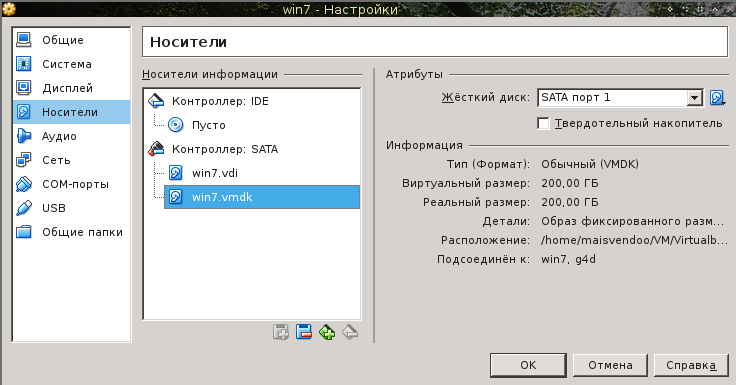Click the IDE controller icon
The height and width of the screenshot is (385, 736).
coord(156,101)
